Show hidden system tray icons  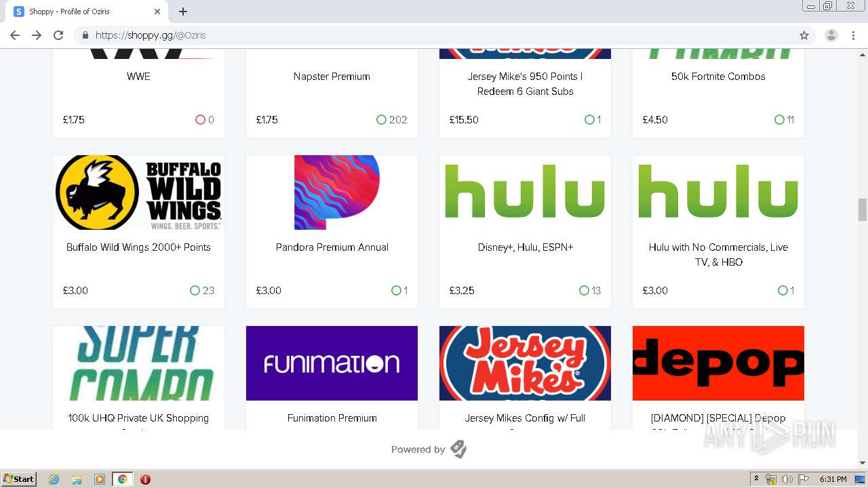pyautogui.click(x=756, y=479)
